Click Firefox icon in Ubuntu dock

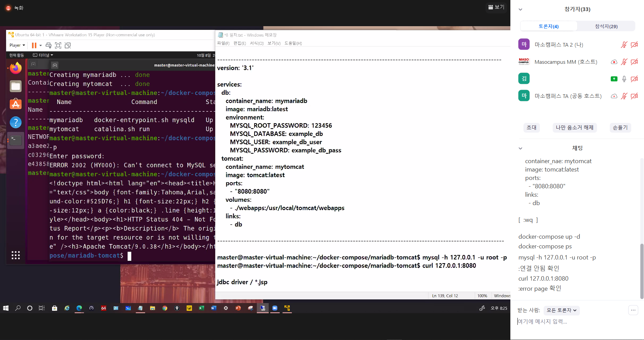pyautogui.click(x=15, y=68)
